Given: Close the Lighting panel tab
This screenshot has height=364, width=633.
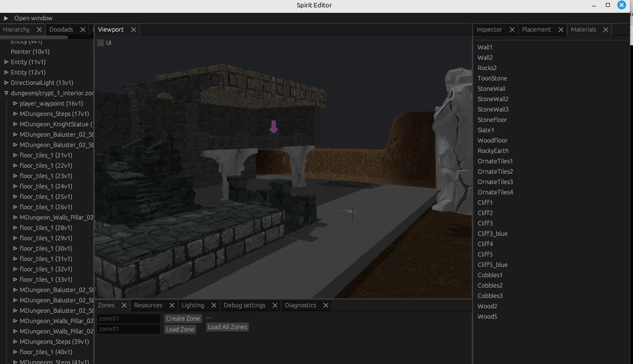Looking at the screenshot, I should 214,305.
